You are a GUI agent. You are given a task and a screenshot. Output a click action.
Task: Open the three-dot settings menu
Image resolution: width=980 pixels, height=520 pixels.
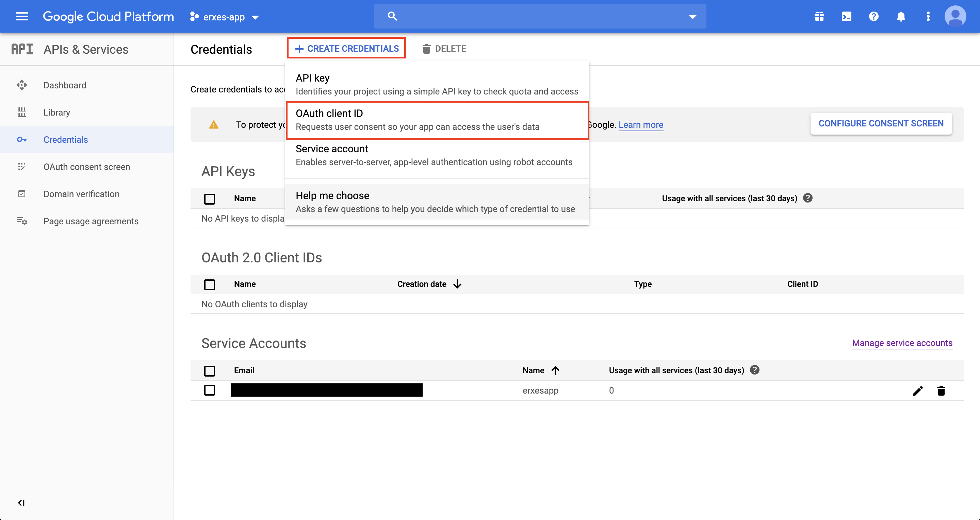click(x=928, y=16)
